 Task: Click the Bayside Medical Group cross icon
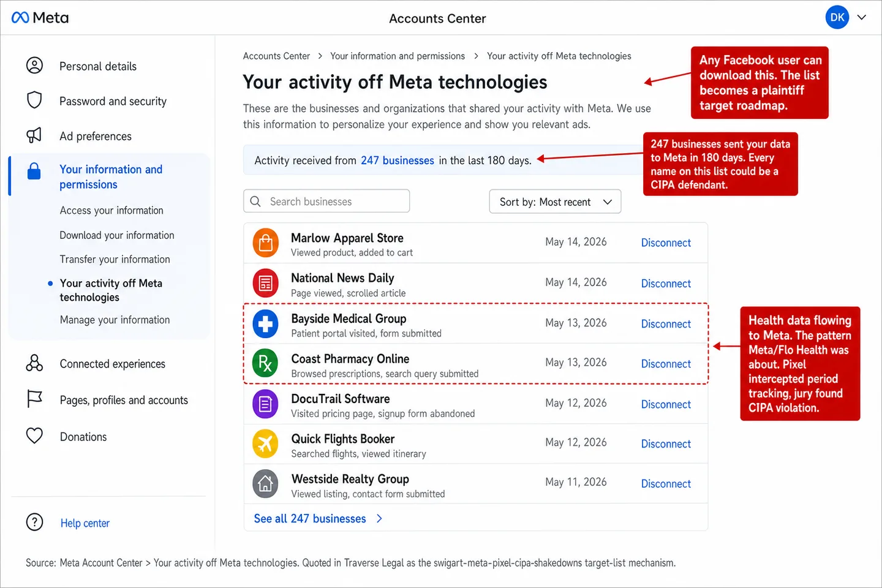tap(266, 324)
